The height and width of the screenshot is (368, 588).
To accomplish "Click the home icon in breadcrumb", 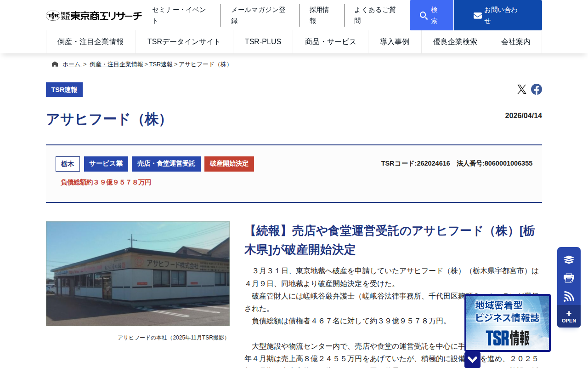I will pos(55,64).
